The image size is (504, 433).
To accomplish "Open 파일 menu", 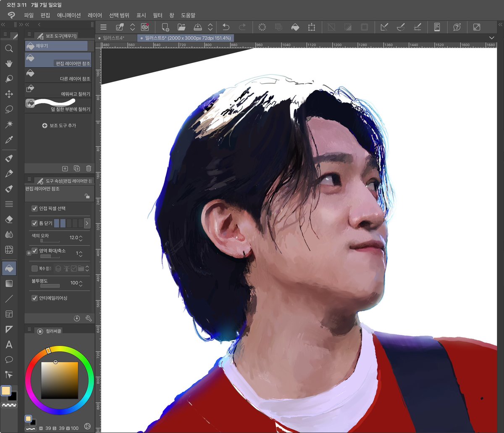I will (29, 15).
